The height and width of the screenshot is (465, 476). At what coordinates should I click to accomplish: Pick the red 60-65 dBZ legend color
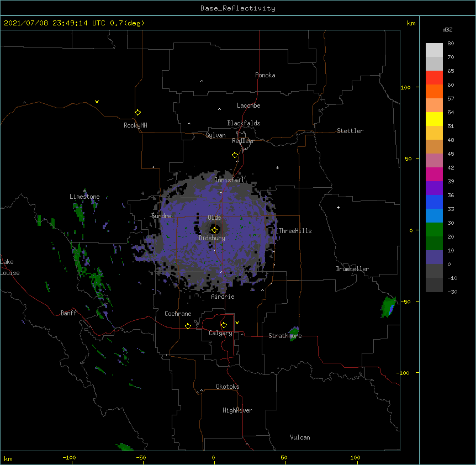coord(434,78)
